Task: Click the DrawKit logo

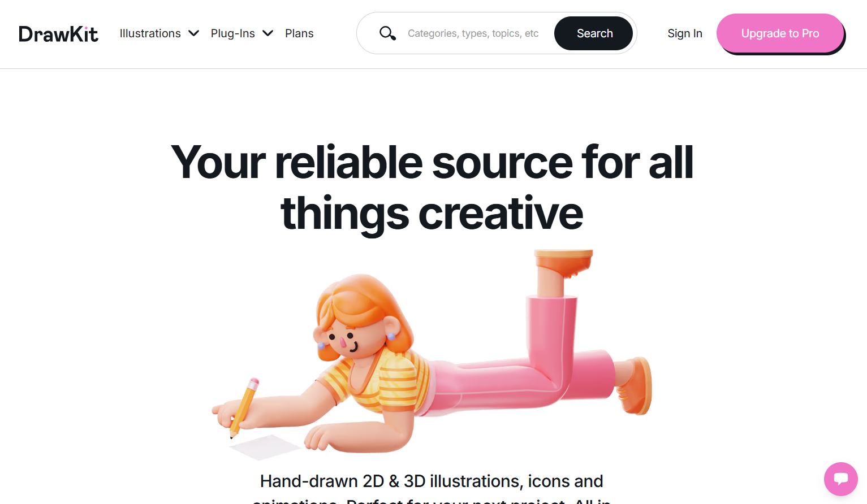Action: [58, 34]
